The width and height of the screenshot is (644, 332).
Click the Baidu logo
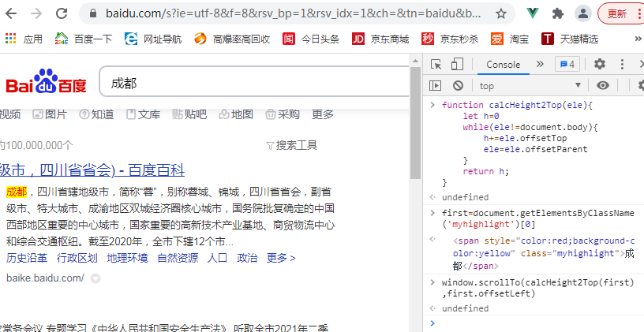point(46,82)
